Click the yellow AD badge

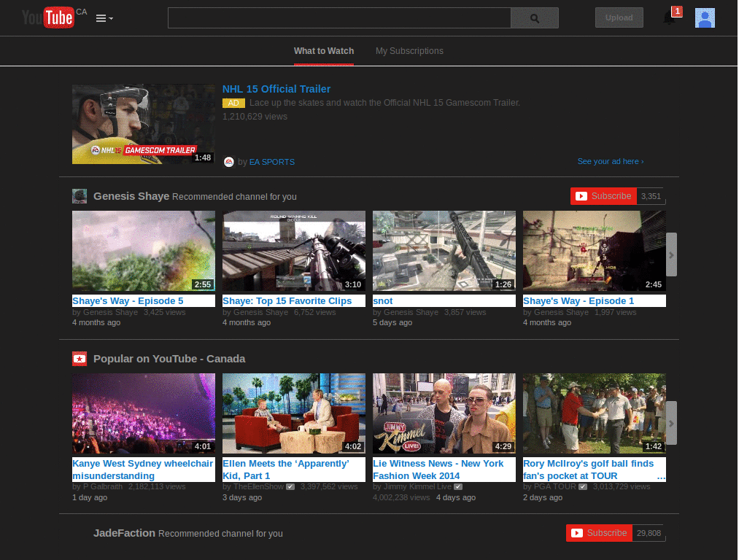[233, 103]
